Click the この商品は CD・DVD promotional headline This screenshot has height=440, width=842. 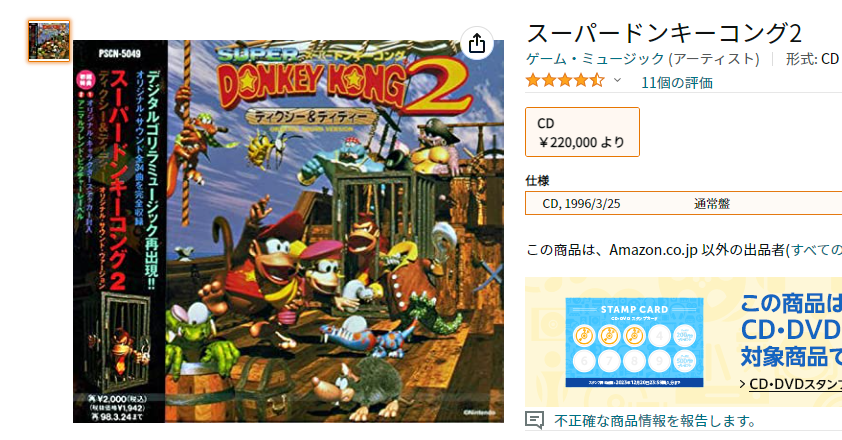coord(791,330)
